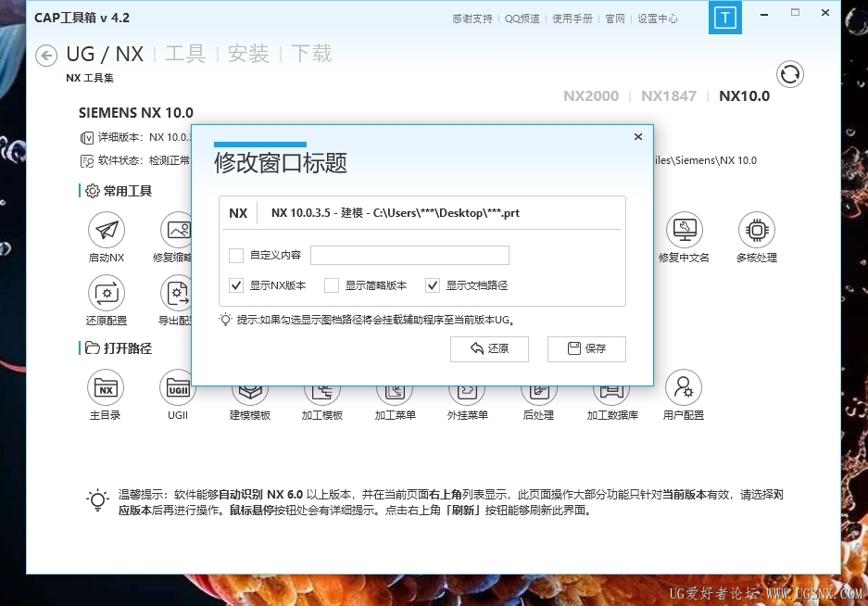Click 导出配置 icon

(x=177, y=293)
